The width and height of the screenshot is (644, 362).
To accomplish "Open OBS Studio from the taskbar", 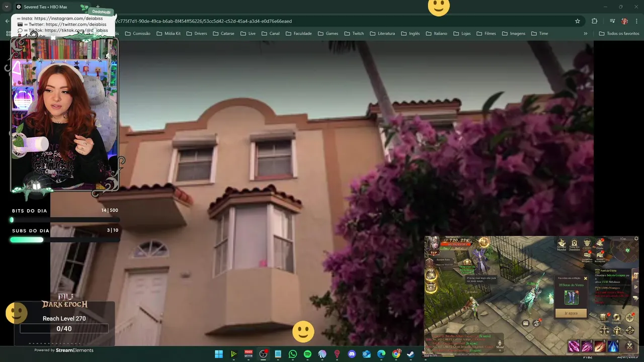I will tap(263, 354).
